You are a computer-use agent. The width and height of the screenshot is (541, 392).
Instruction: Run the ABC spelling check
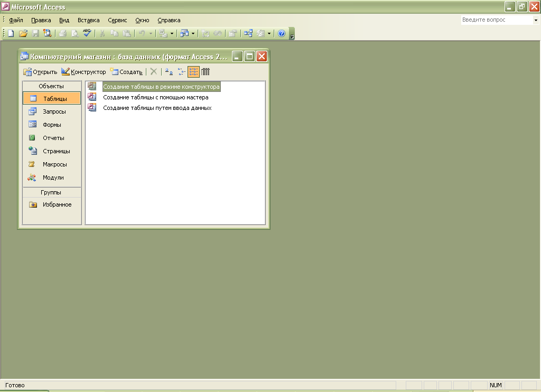coord(87,33)
